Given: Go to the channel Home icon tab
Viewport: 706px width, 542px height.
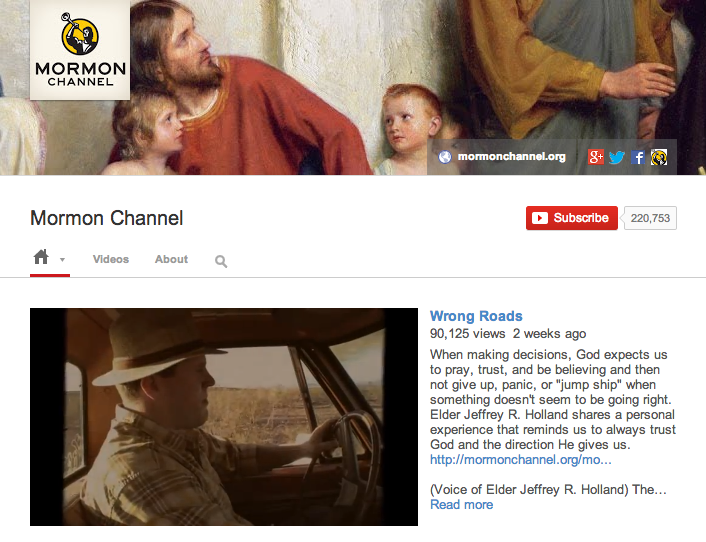Looking at the screenshot, I should coord(41,258).
